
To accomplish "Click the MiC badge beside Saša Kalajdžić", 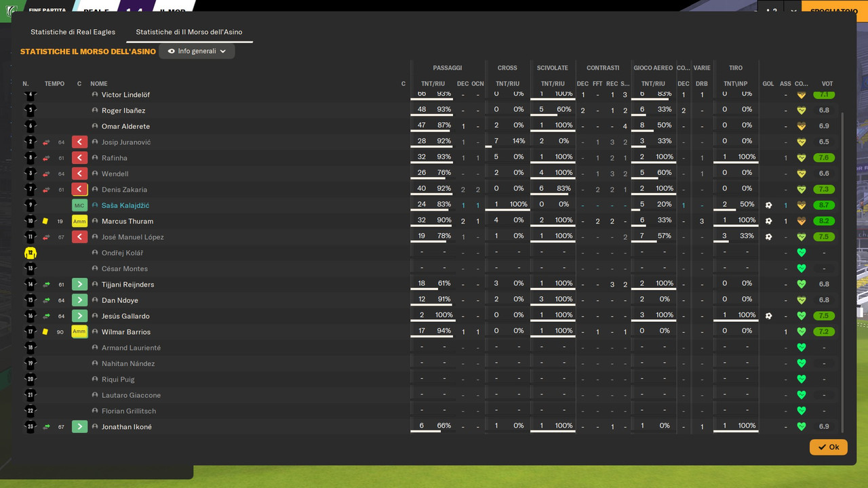I will 79,205.
